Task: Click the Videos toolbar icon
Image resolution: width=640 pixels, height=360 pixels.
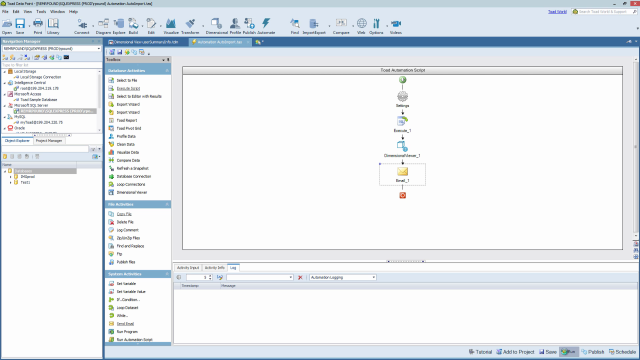Action: 396,26
